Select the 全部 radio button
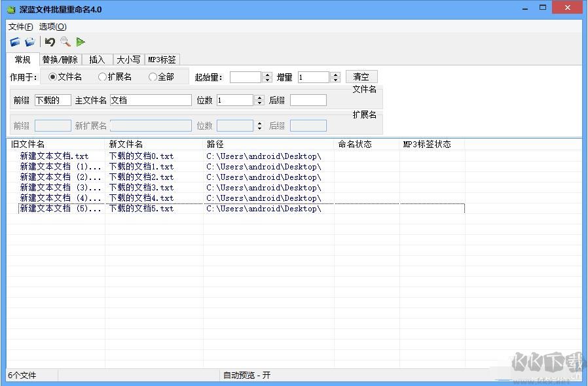Image resolution: width=588 pixels, height=386 pixels. (161, 77)
